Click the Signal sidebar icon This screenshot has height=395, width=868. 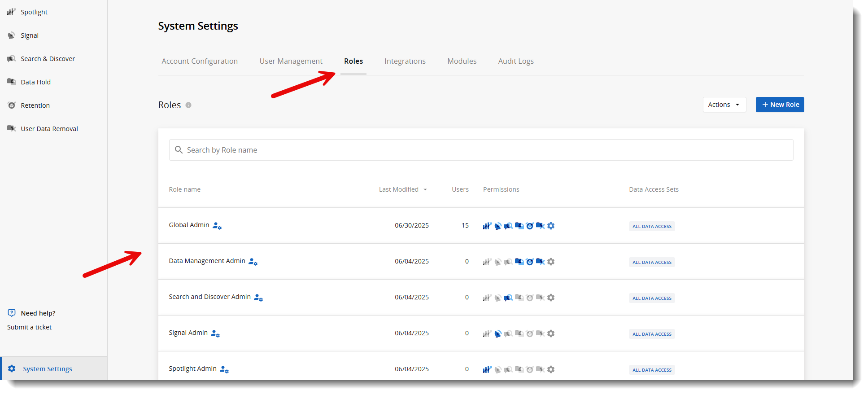pyautogui.click(x=11, y=35)
